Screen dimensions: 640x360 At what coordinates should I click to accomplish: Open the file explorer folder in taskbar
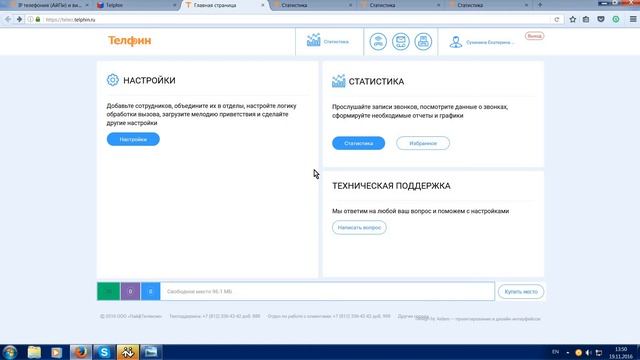(34, 352)
